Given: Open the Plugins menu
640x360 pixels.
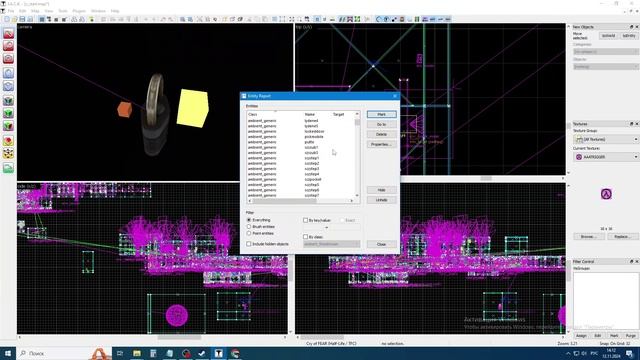Looking at the screenshot, I should (x=79, y=11).
